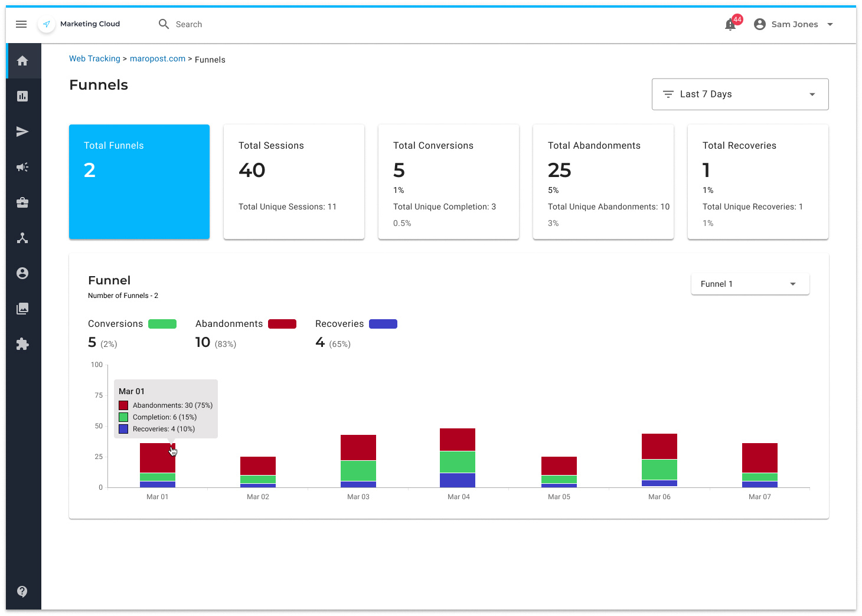Toggle the hamburger navigation menu

[21, 24]
